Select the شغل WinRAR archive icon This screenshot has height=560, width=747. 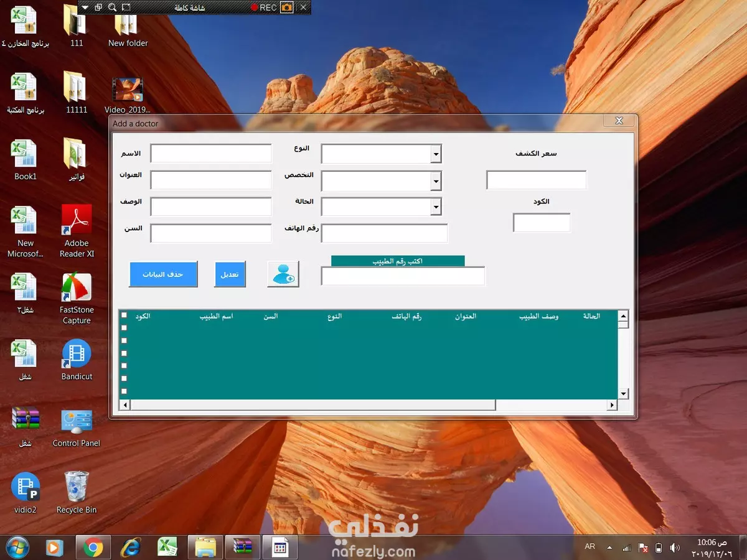click(25, 427)
